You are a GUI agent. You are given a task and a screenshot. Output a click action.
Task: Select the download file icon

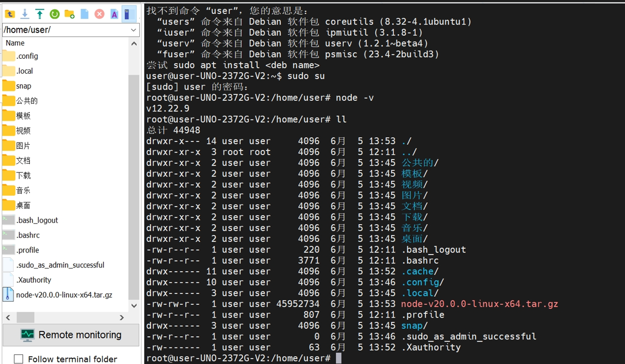point(25,13)
